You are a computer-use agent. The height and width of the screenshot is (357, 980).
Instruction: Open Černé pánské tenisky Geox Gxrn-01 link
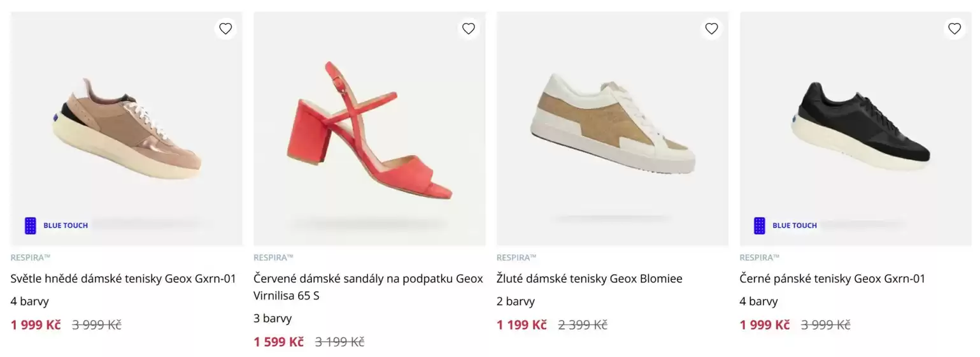[832, 279]
